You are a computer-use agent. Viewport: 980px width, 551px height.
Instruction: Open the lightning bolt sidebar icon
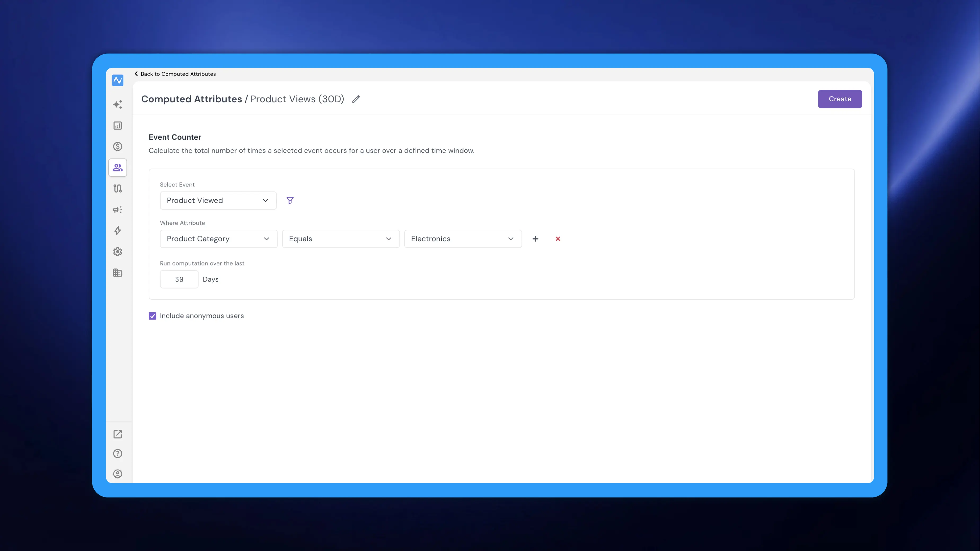pos(118,230)
